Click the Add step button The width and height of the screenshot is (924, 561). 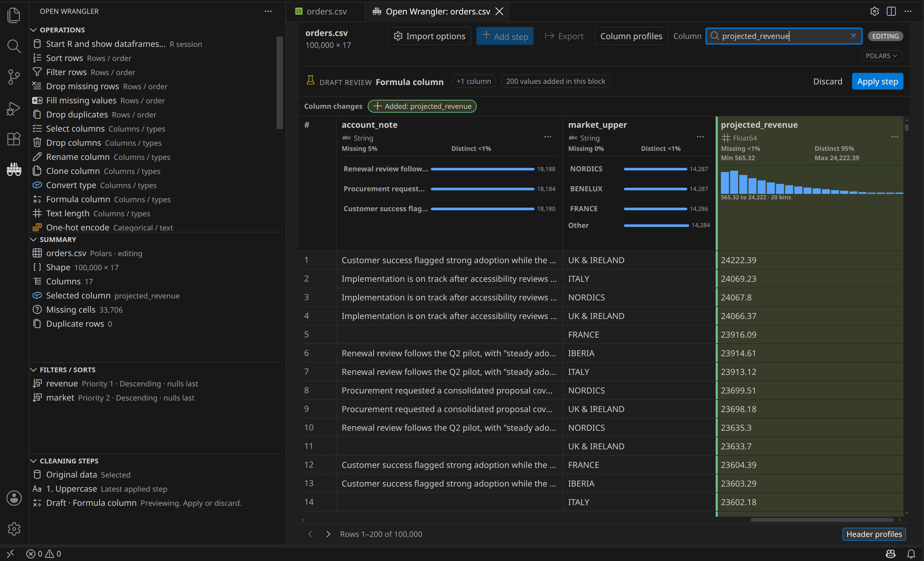pos(505,36)
